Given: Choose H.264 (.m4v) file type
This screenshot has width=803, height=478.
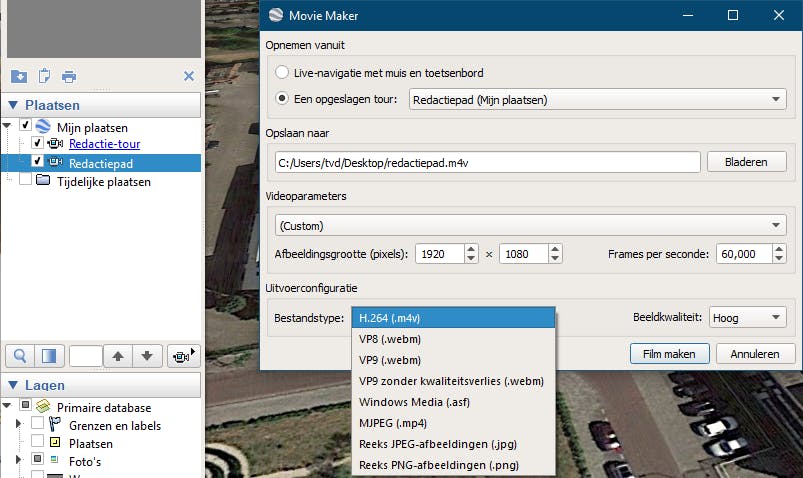Looking at the screenshot, I should 453,318.
